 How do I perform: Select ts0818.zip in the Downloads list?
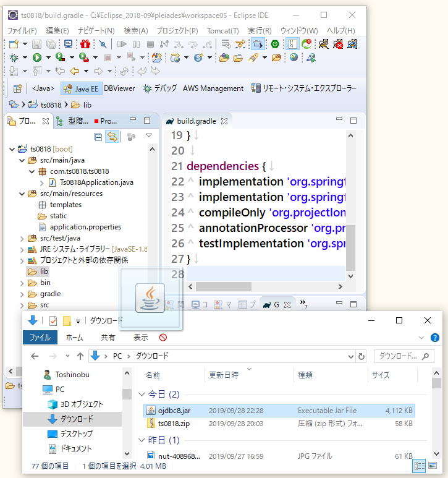pos(279,424)
